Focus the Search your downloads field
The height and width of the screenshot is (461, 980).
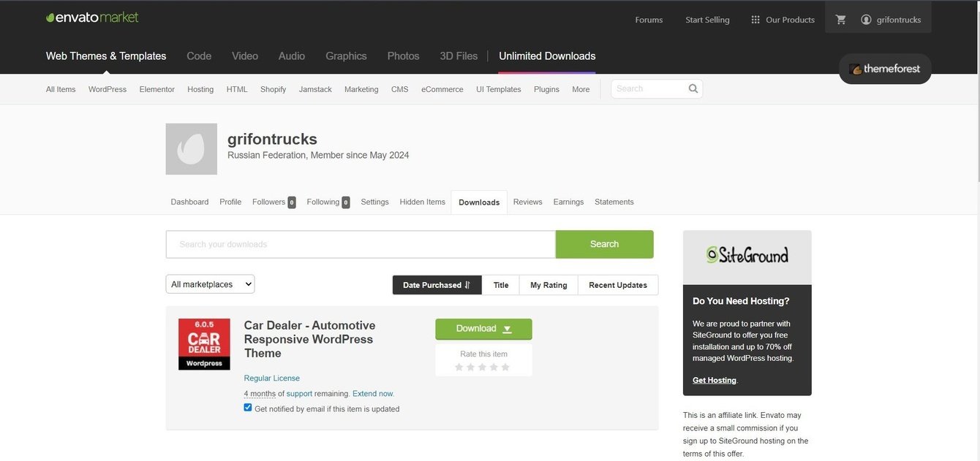click(x=361, y=244)
